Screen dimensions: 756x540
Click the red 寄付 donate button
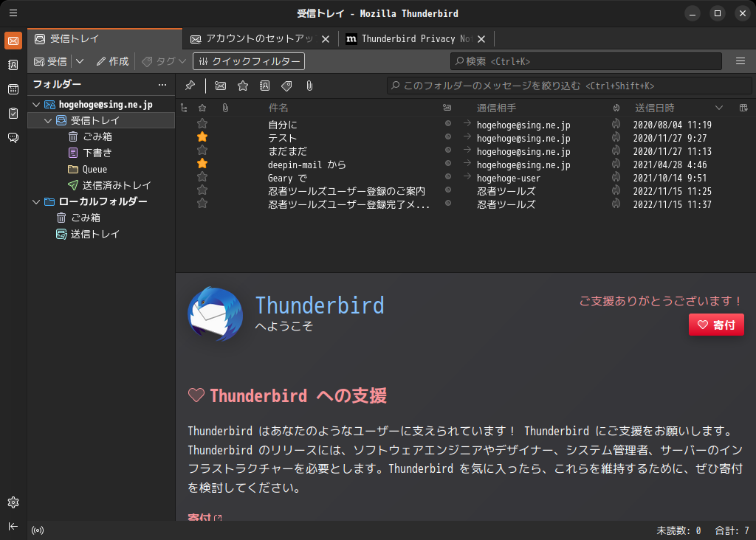coord(716,325)
